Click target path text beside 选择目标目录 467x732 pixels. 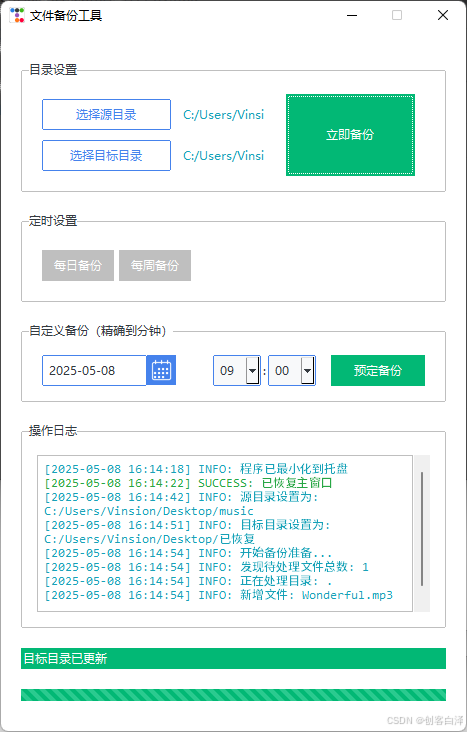coord(224,156)
